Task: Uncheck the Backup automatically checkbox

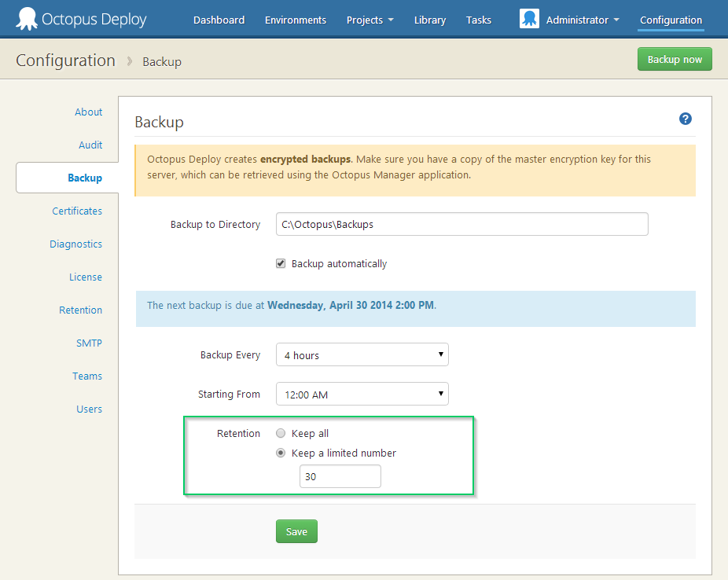Action: pyautogui.click(x=281, y=263)
